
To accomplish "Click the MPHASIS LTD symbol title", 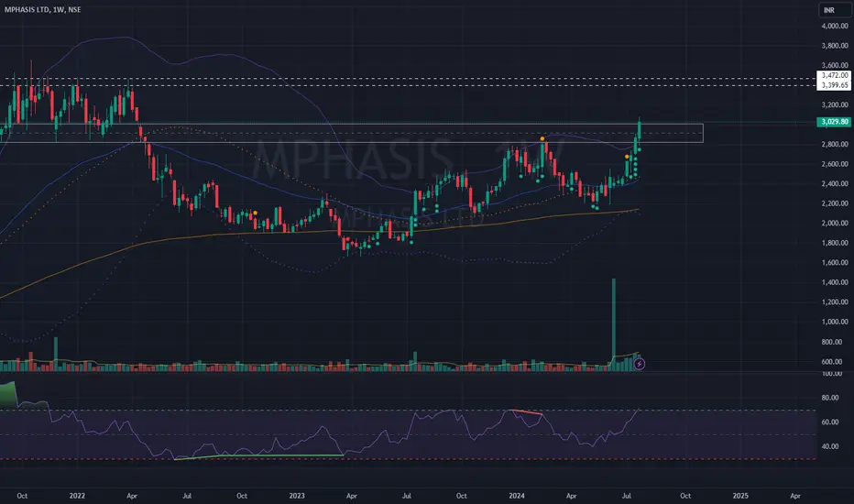I will 42,9.
